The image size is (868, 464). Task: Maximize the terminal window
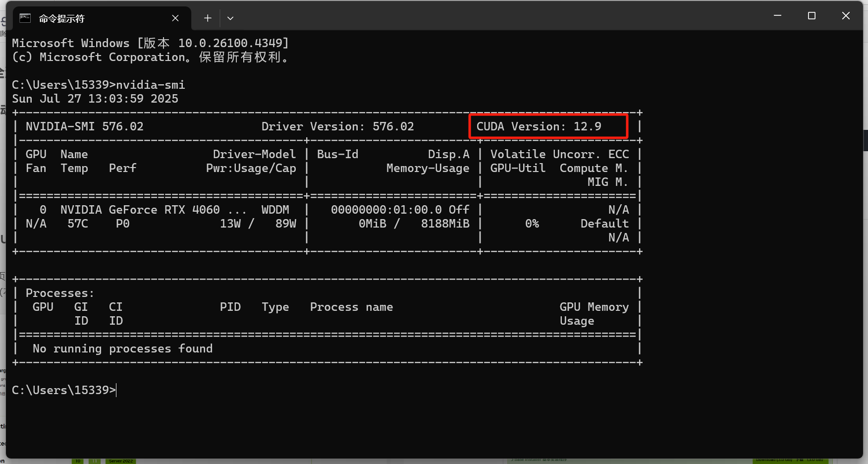click(x=812, y=16)
